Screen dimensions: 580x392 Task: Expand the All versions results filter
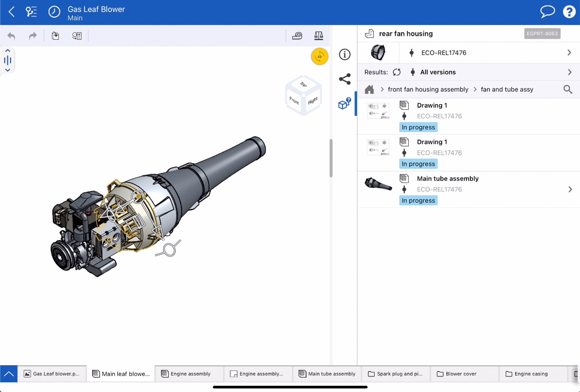[569, 72]
